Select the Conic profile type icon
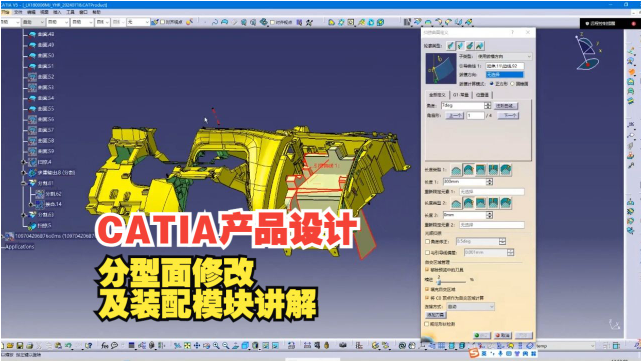The height and width of the screenshot is (364, 643). click(480, 46)
